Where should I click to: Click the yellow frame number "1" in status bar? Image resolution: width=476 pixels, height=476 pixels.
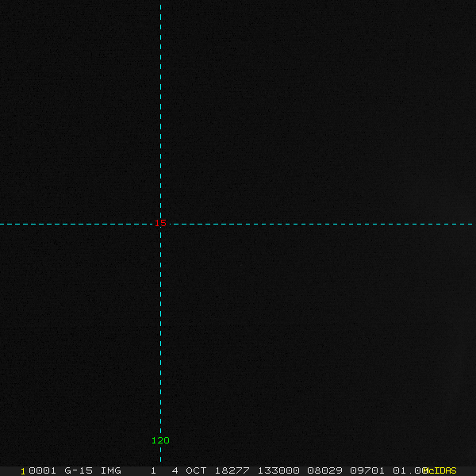pos(23,471)
